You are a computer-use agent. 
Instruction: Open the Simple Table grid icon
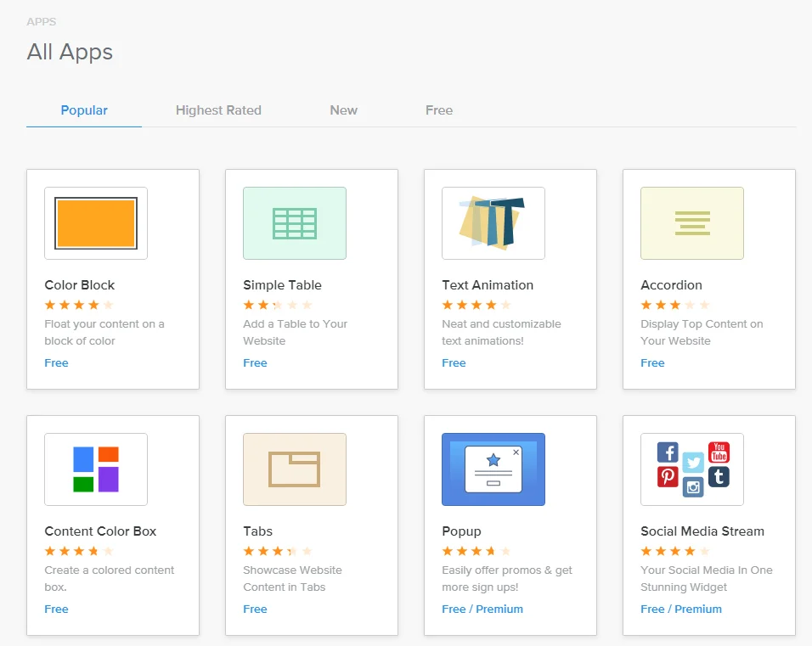pyautogui.click(x=295, y=223)
